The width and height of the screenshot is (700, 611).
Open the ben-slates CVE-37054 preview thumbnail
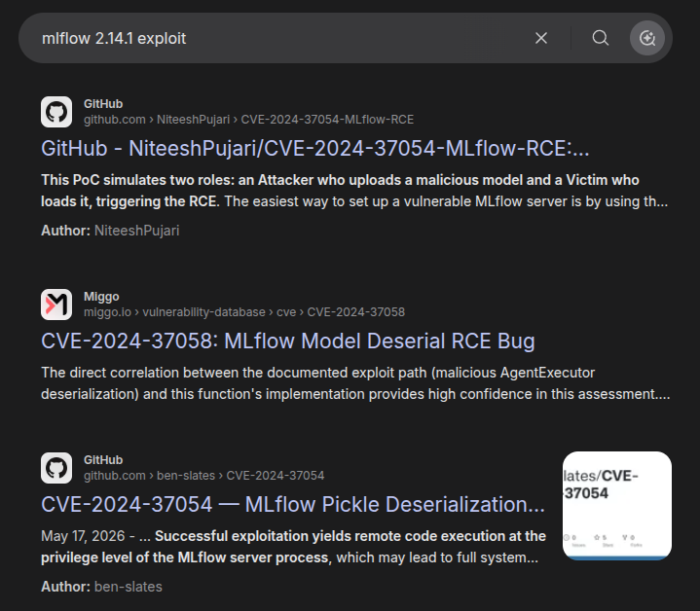point(617,506)
